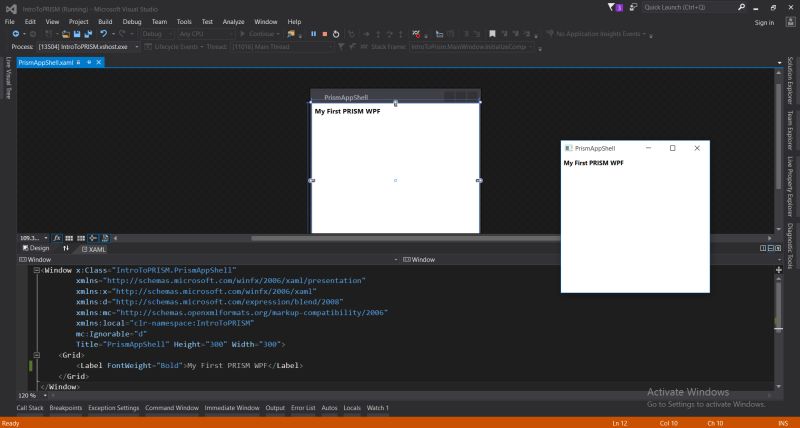The height and width of the screenshot is (428, 800).
Task: Switch to the Error List tab
Action: (x=303, y=408)
